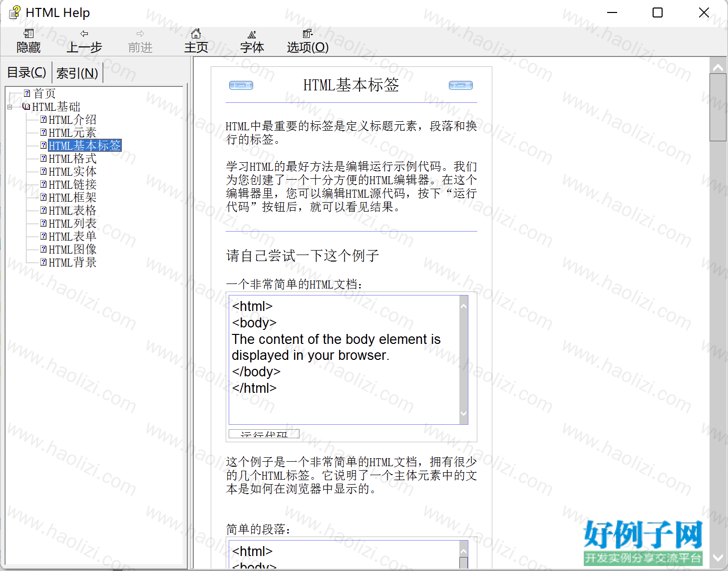The image size is (728, 571).
Task: Open the 选项(O) options menu
Action: pyautogui.click(x=308, y=41)
